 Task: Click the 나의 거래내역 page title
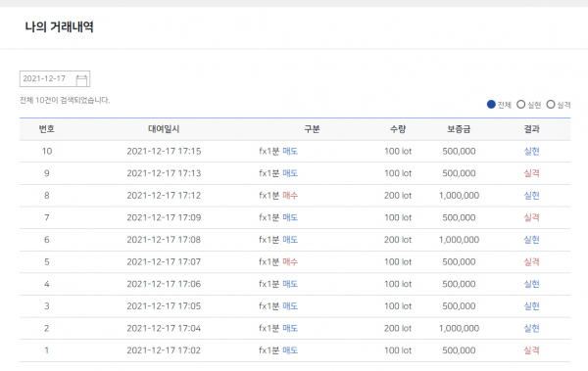click(x=59, y=27)
